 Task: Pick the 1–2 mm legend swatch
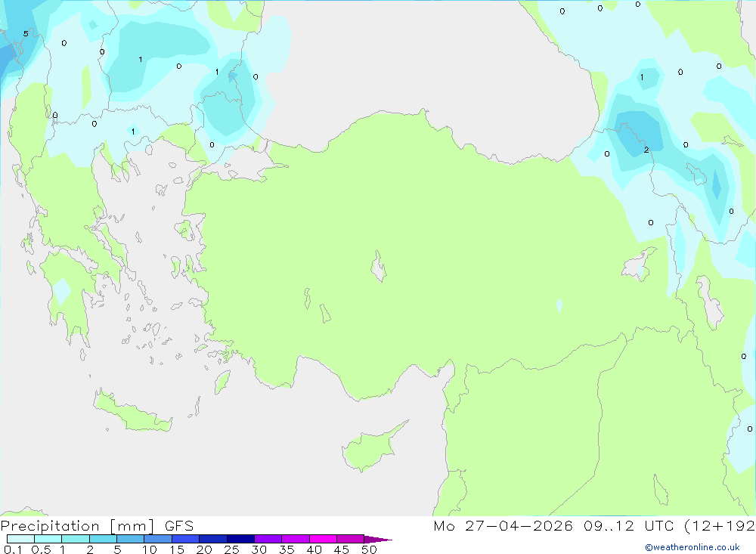pos(76,539)
